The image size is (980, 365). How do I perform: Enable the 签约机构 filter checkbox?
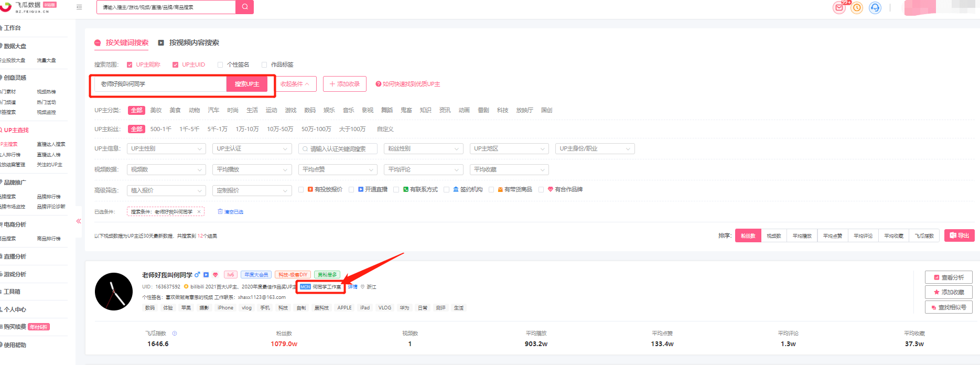(447, 190)
